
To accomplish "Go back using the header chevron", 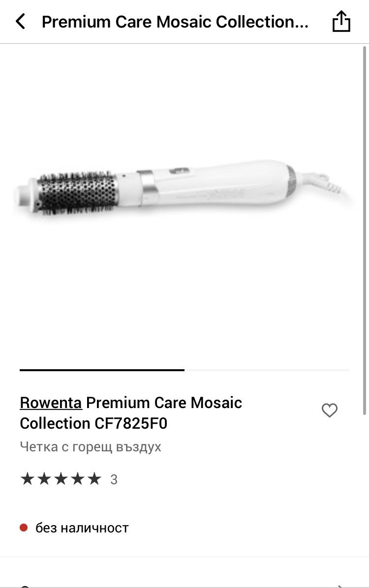I will coord(21,21).
